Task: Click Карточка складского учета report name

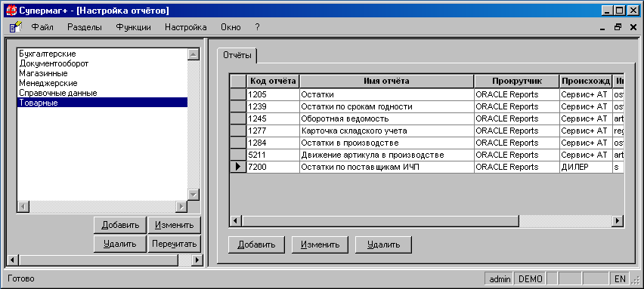Action: (x=387, y=131)
